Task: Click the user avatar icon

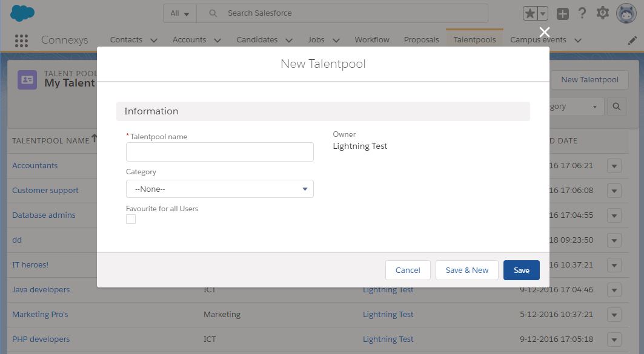Action: [626, 13]
